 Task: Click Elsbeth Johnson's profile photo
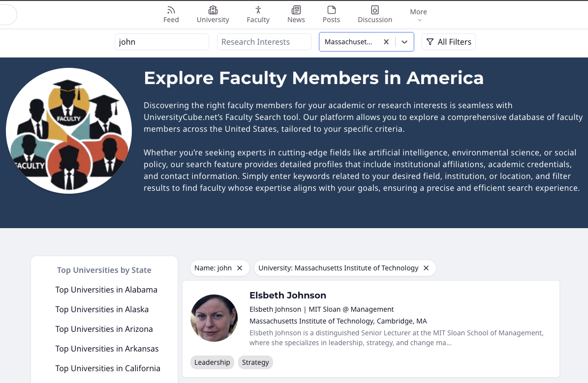tap(214, 318)
